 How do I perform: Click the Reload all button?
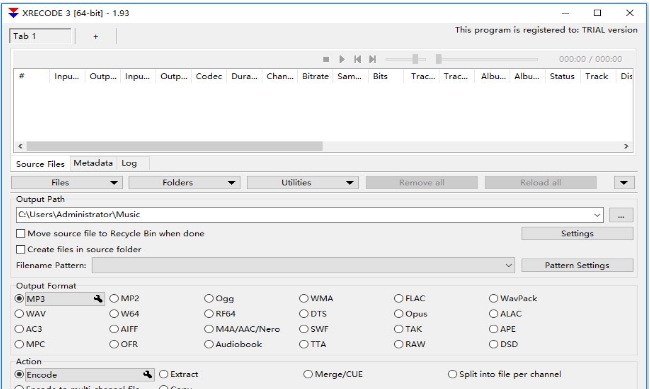[x=541, y=182]
